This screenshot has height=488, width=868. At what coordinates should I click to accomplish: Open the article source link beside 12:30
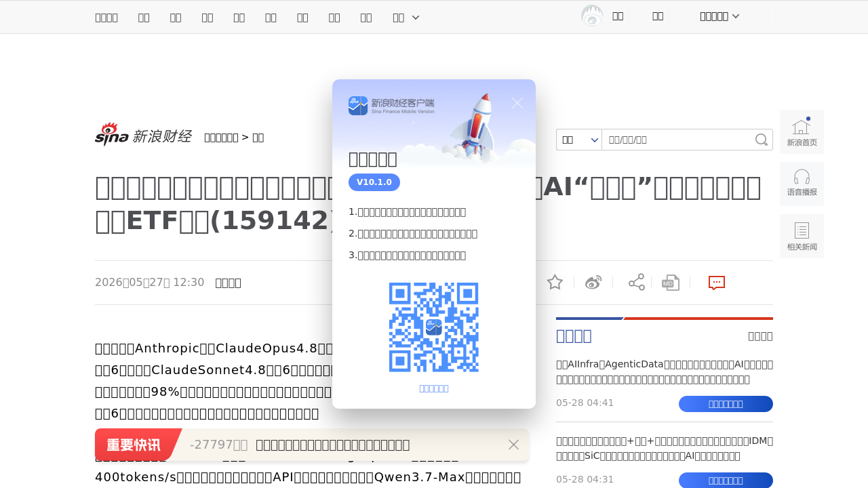click(228, 283)
